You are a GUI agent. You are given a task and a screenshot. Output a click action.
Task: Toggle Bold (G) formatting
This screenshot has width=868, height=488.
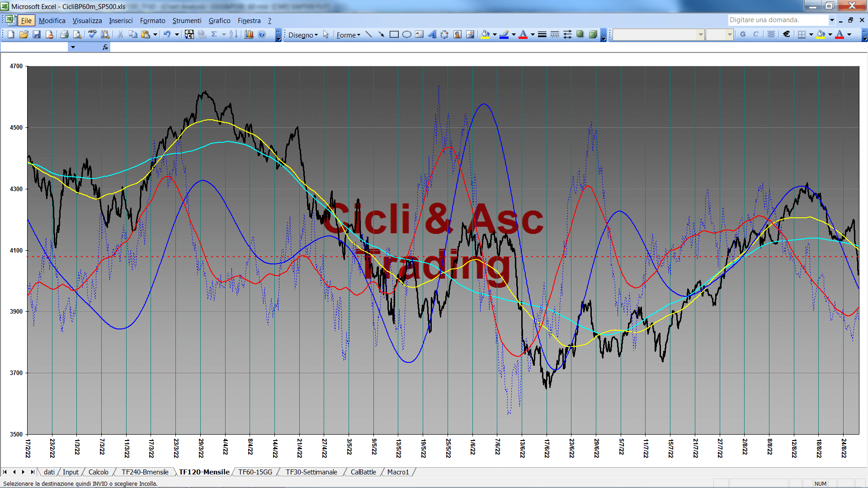tap(743, 34)
